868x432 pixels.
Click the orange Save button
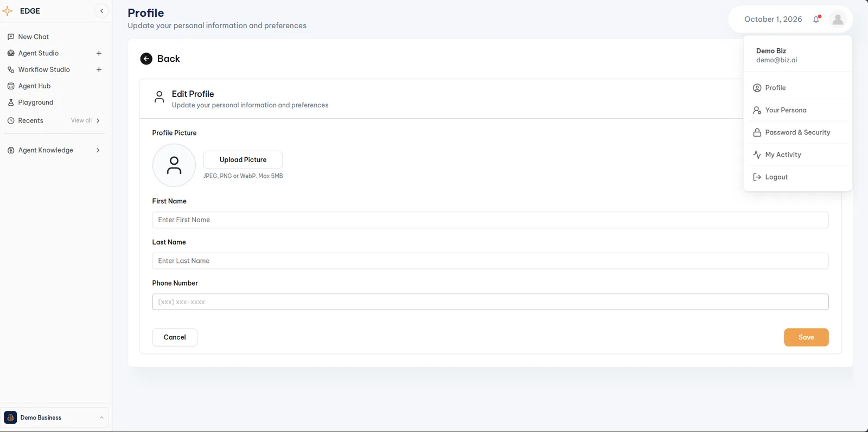[x=806, y=337]
